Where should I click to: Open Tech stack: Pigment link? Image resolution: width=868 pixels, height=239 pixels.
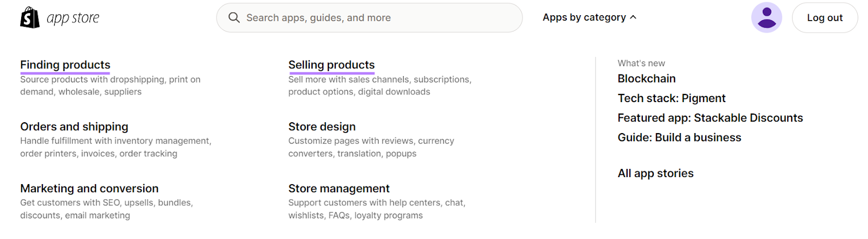(672, 98)
